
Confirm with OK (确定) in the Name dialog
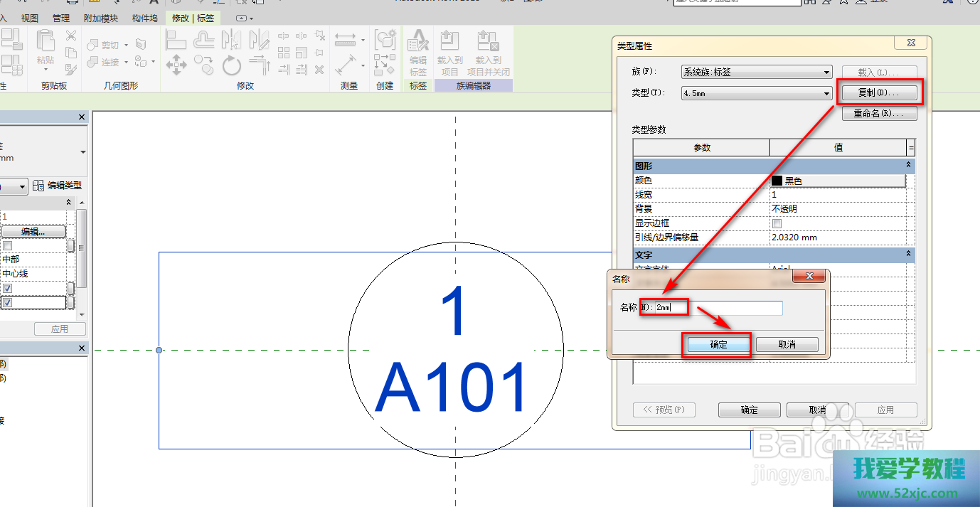[718, 345]
